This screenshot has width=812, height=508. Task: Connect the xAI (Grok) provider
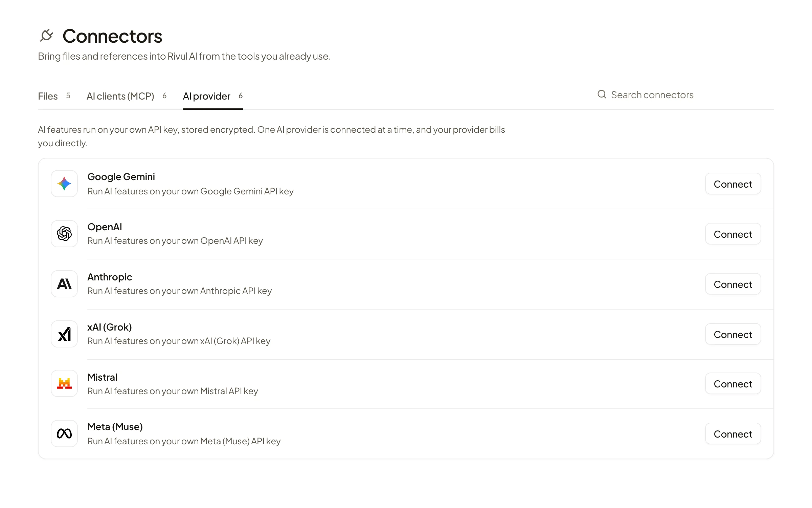733,334
